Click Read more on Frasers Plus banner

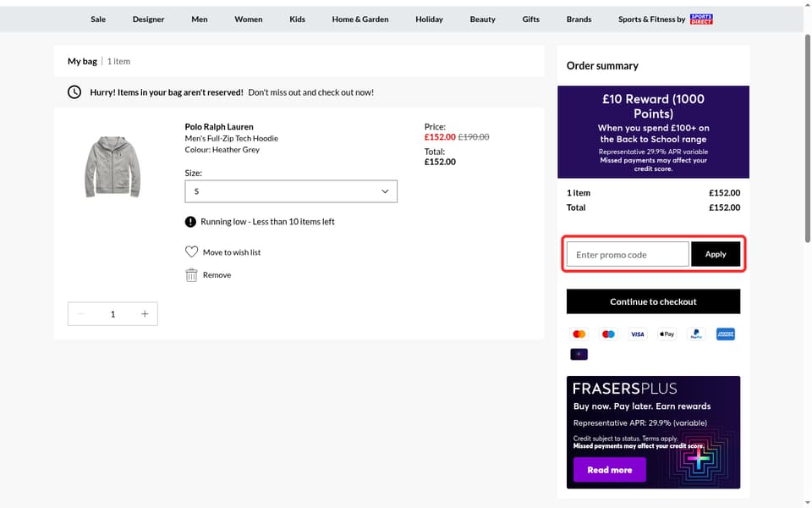coord(610,470)
